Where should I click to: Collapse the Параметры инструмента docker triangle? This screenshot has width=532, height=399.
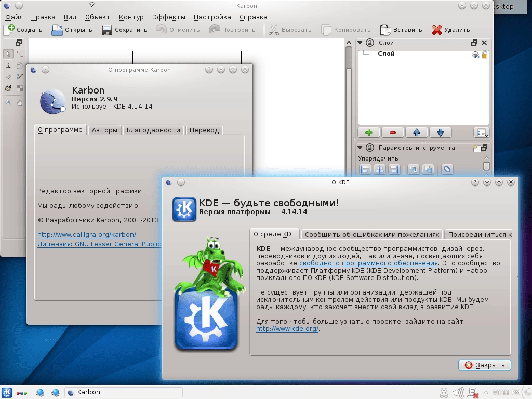tap(360, 148)
